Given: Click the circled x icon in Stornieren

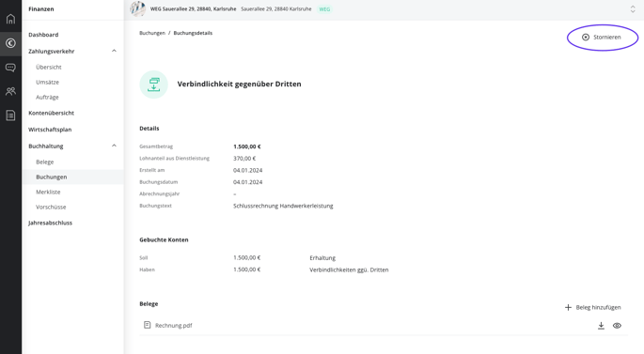Looking at the screenshot, I should click(586, 38).
